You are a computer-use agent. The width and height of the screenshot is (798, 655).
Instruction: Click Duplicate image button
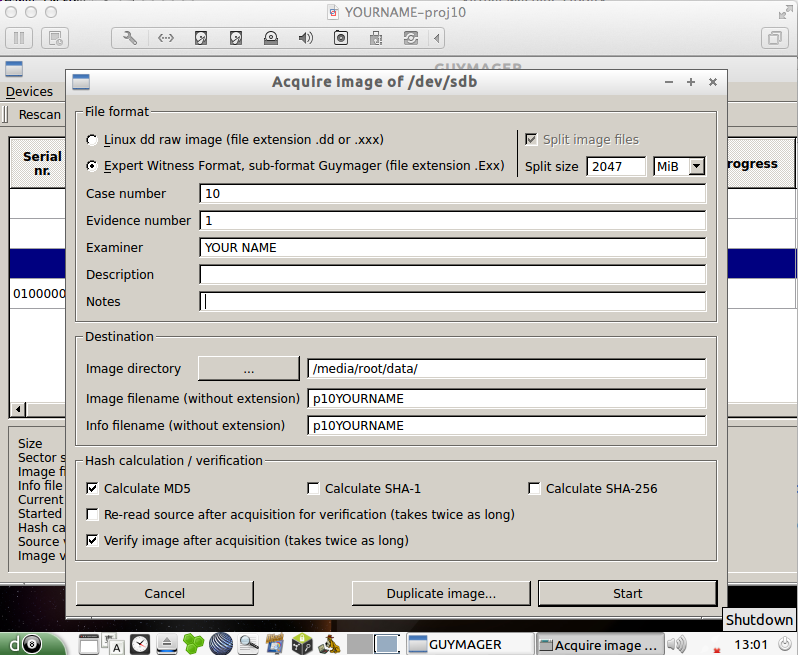click(441, 593)
